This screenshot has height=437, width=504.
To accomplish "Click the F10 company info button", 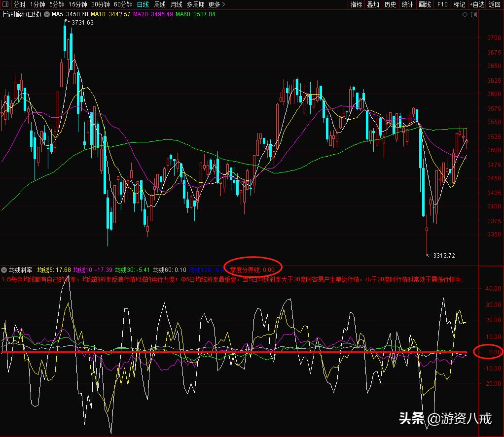I will coord(442,4).
